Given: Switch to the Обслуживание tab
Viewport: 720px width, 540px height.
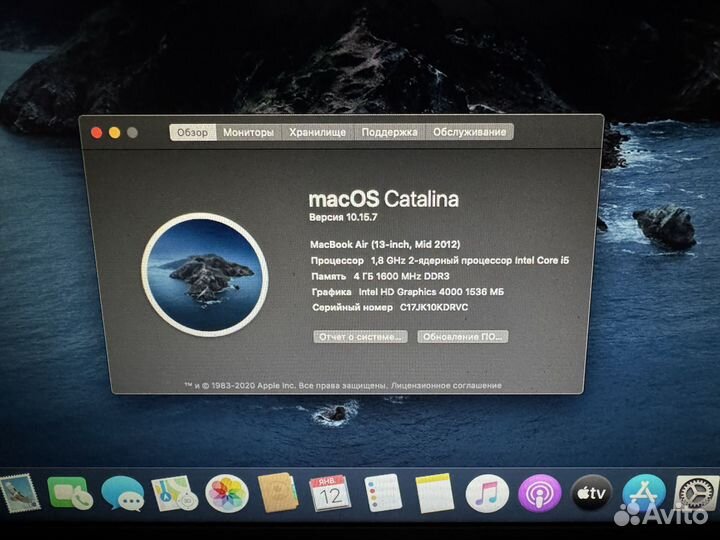Looking at the screenshot, I should (x=469, y=132).
